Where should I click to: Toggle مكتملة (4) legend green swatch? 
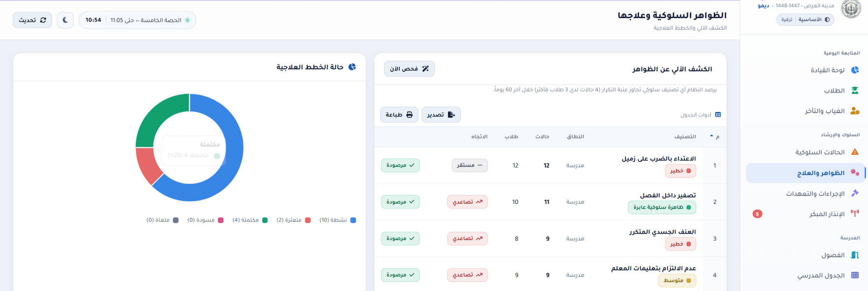click(265, 220)
